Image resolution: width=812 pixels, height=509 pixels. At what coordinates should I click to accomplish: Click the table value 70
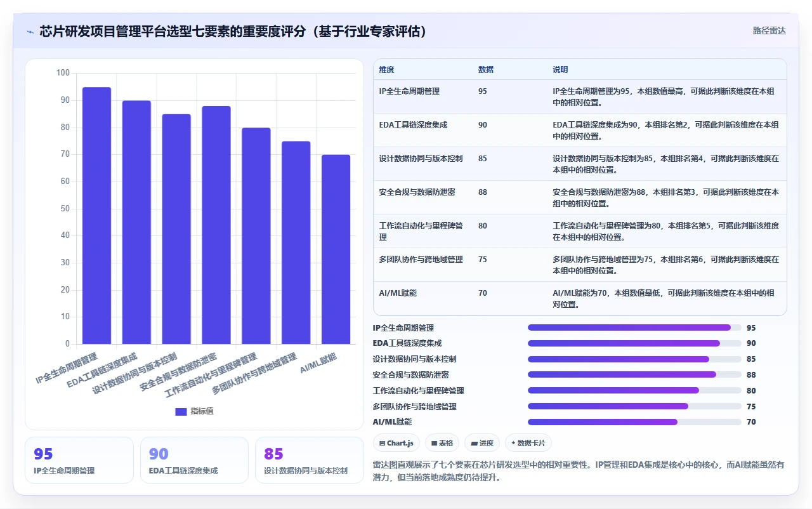click(483, 293)
